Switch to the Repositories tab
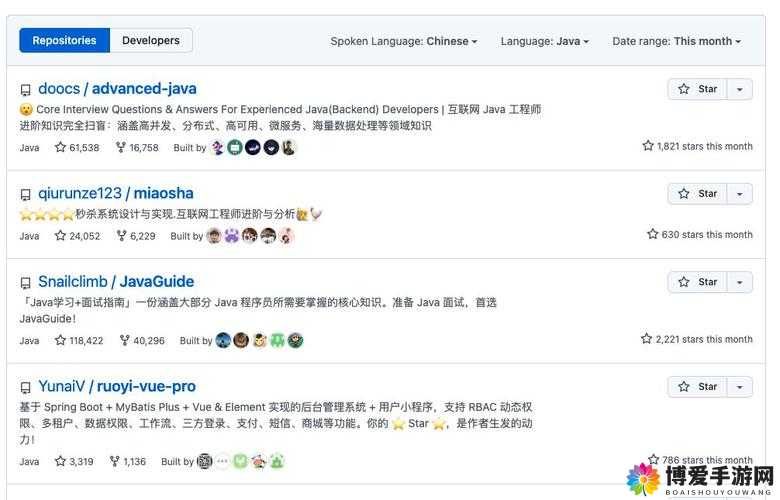This screenshot has height=500, width=780. click(64, 40)
